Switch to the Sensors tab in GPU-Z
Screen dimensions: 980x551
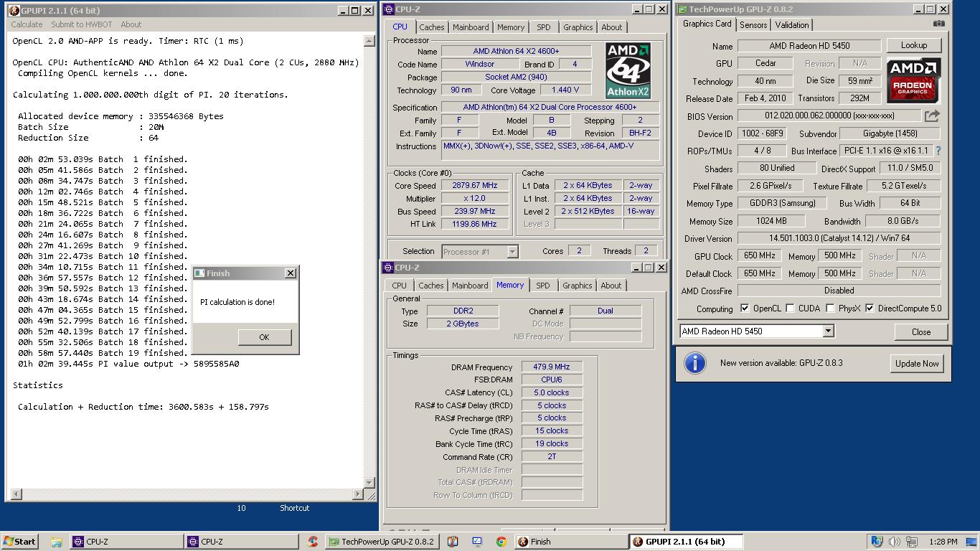coord(753,25)
